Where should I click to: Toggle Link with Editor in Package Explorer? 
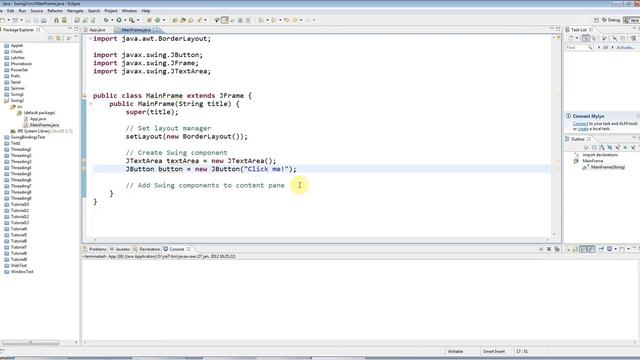pos(59,38)
